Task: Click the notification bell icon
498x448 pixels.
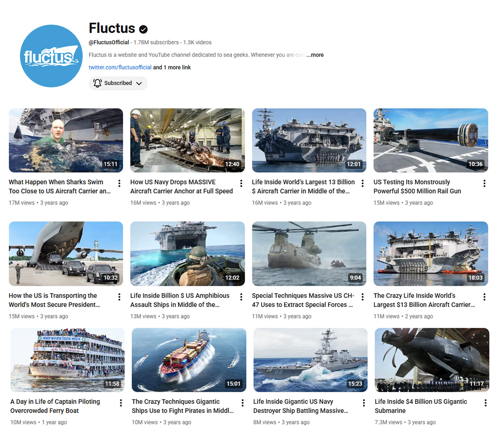Action: (x=98, y=83)
